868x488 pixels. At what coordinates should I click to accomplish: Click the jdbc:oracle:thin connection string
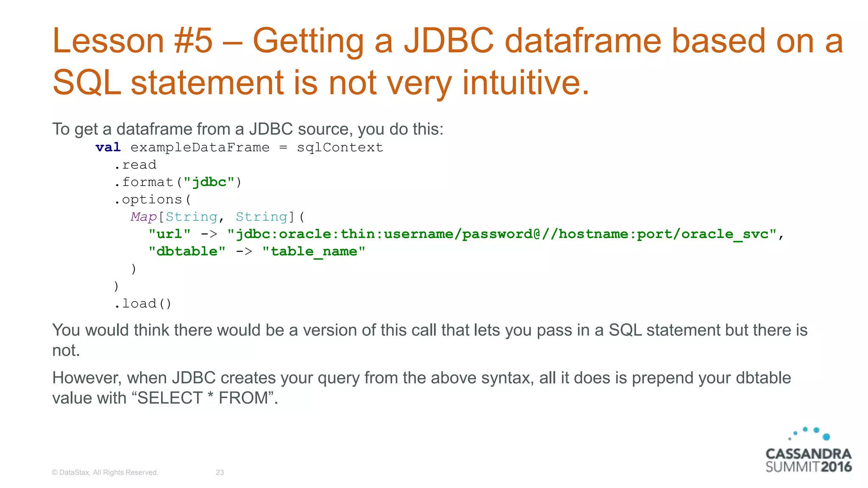[x=502, y=234]
